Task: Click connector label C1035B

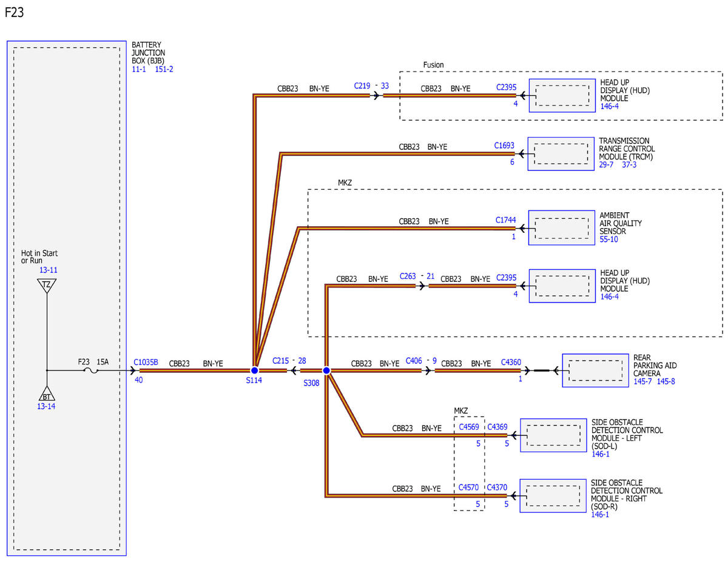Action: pyautogui.click(x=146, y=363)
